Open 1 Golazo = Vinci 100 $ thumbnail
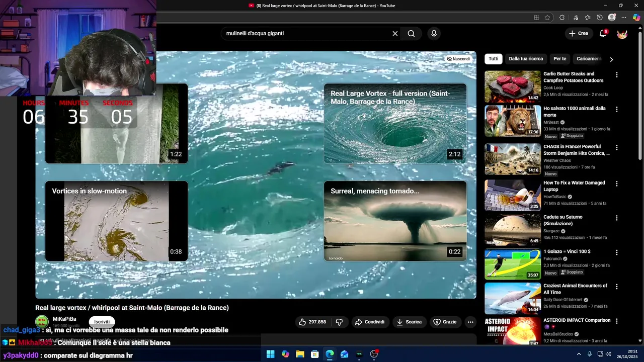Screen dimensions: 644x362 [512, 264]
